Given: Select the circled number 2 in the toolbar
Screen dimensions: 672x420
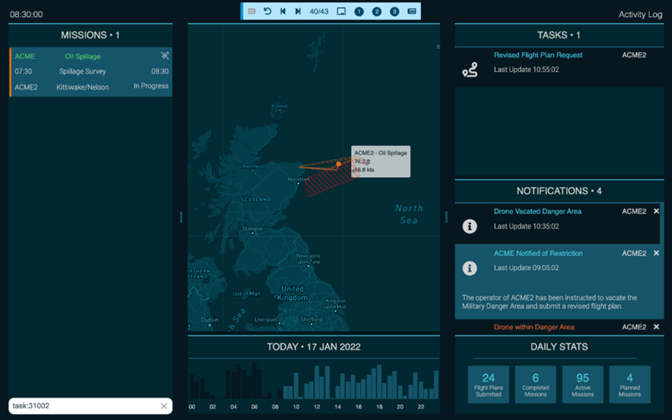Looking at the screenshot, I should point(377,11).
